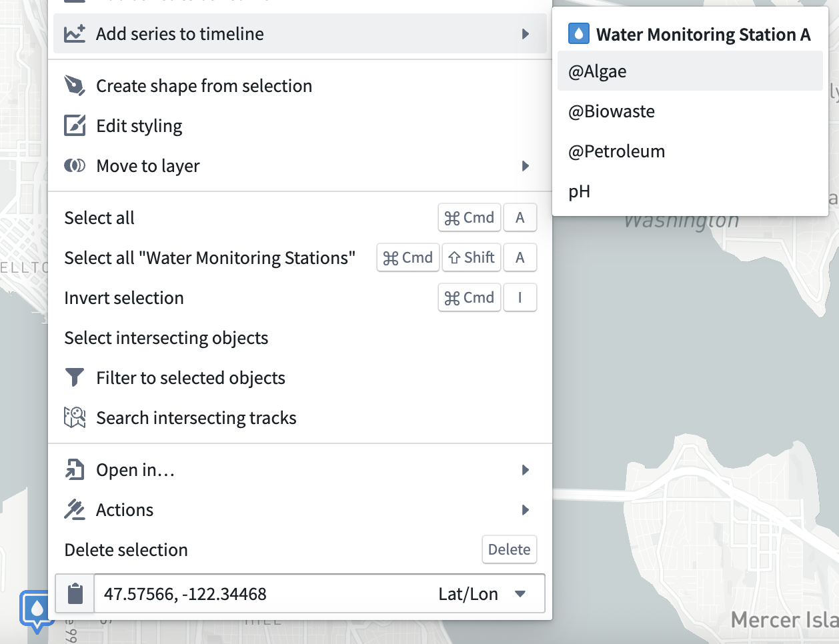Select pH in the timeline series list
This screenshot has height=644, width=839.
tap(579, 191)
